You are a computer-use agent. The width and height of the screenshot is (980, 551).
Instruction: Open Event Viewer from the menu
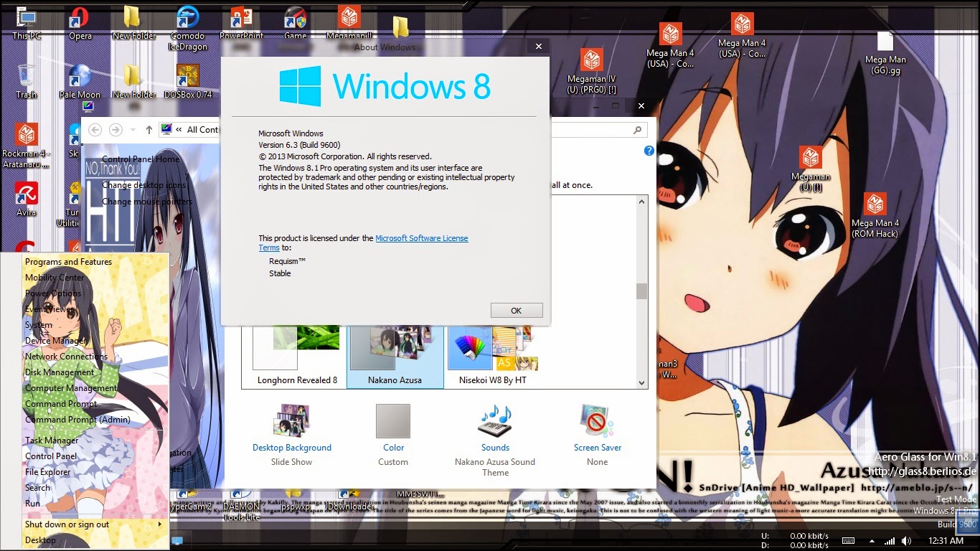49,309
